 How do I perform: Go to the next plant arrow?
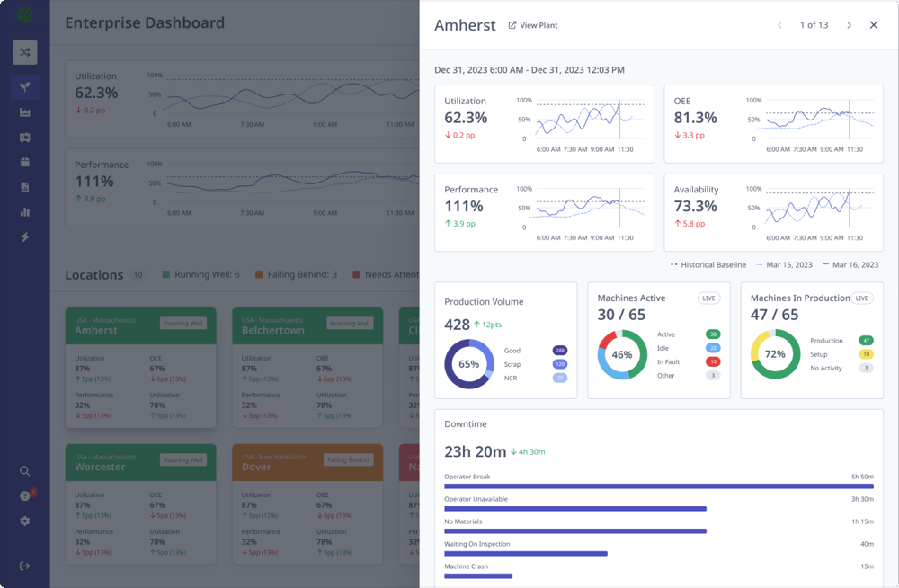tap(850, 25)
